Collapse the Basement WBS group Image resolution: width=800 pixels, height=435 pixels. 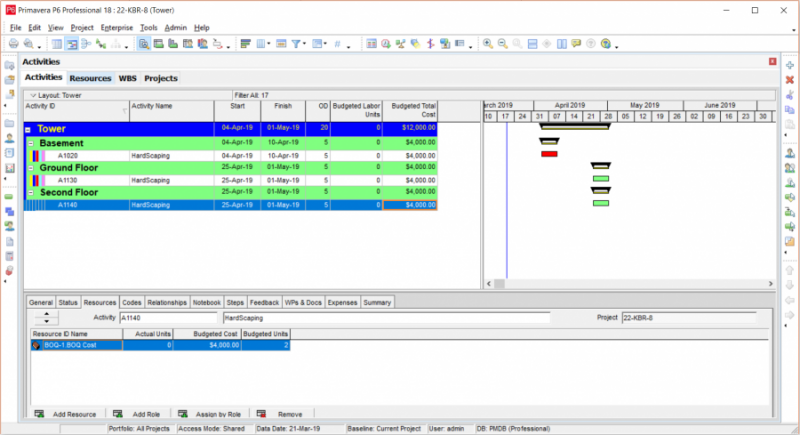pyautogui.click(x=31, y=144)
